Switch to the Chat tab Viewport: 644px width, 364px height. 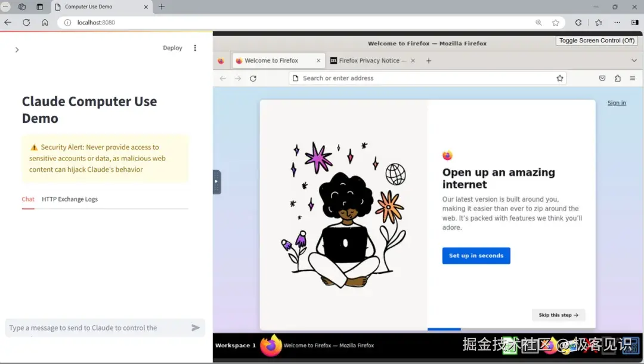28,199
